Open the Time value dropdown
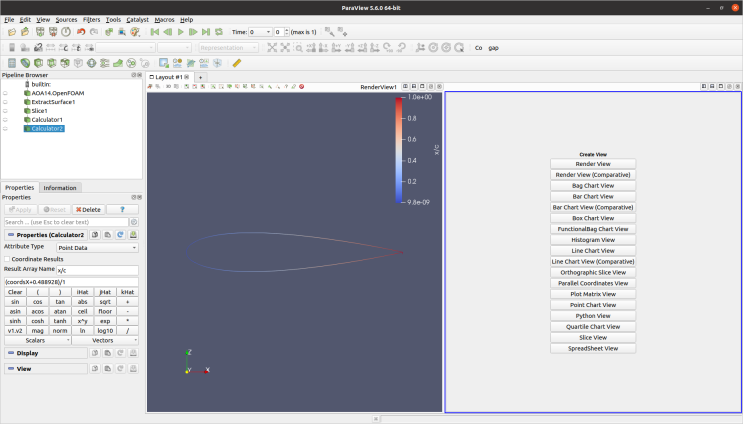Screen dimensions: 743x424 tap(260, 32)
